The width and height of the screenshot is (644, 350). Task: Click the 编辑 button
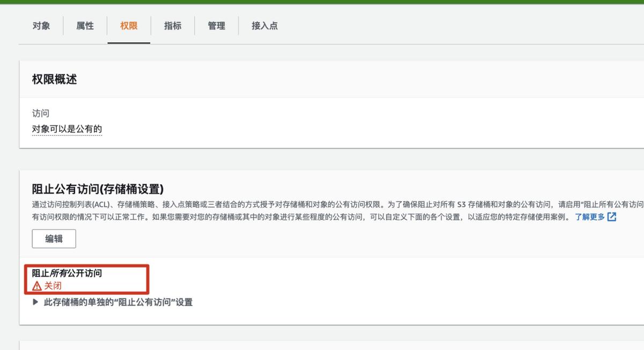tap(54, 239)
